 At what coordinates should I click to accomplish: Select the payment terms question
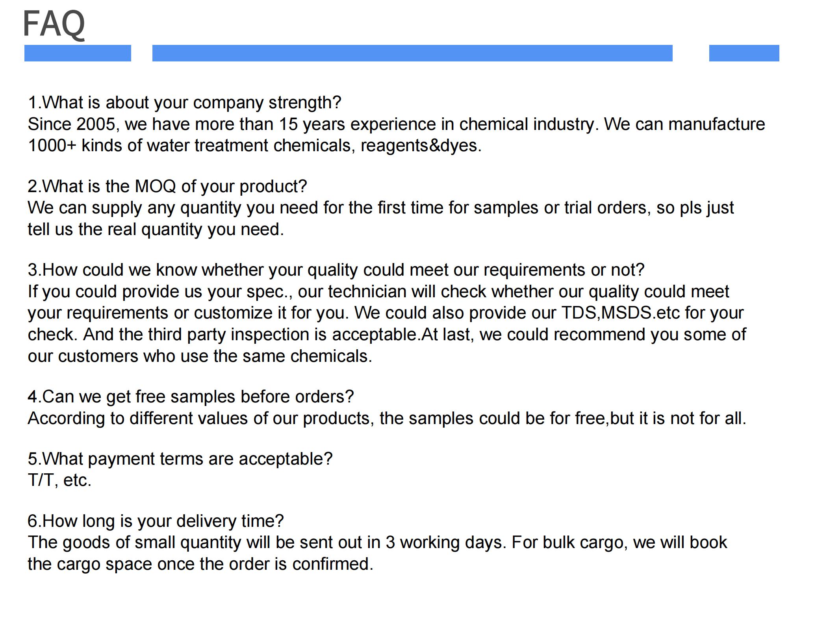pos(180,459)
